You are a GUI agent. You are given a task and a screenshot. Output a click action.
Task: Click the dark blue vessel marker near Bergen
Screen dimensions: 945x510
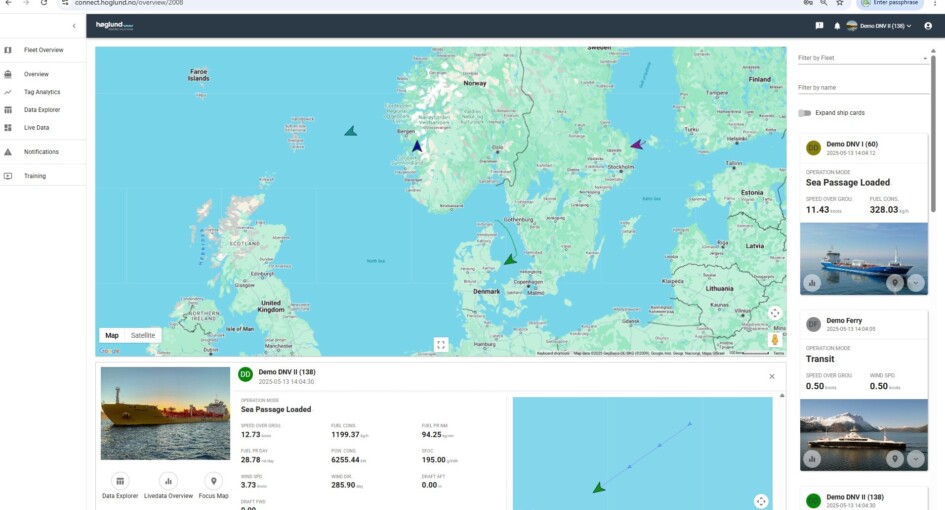click(x=416, y=146)
